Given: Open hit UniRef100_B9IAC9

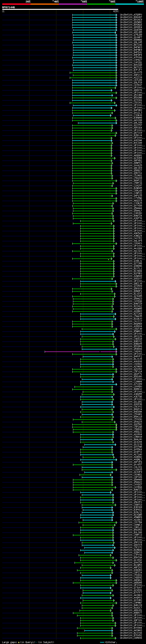Looking at the screenshot, I should pyautogui.click(x=131, y=20).
